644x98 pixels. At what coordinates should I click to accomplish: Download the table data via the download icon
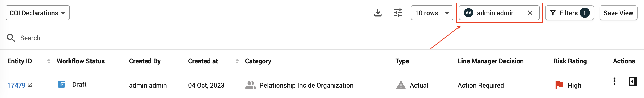pos(378,13)
